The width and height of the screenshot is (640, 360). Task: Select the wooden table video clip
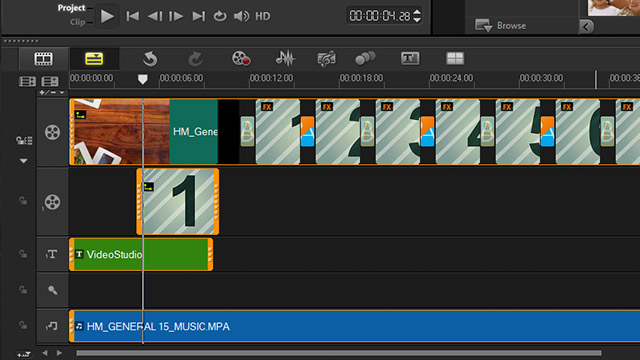point(120,132)
